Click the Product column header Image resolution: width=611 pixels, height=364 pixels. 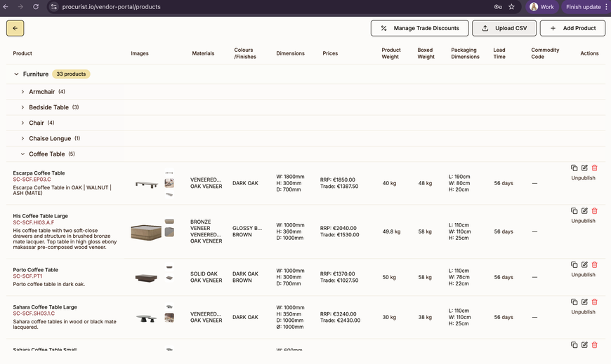coord(22,53)
